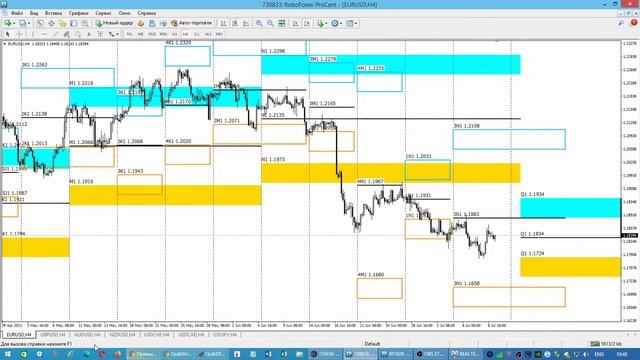
Task: Switch timeframe to W1
Action: 208,34
